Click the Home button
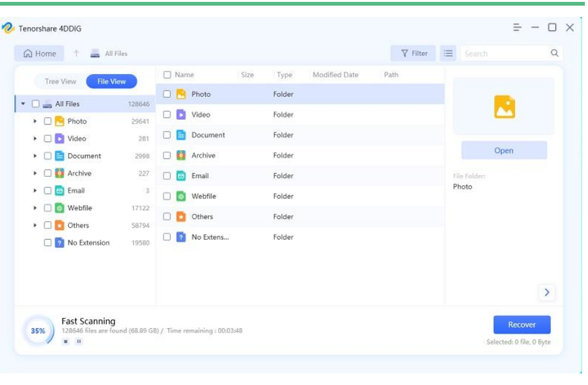The image size is (588, 385). 40,53
